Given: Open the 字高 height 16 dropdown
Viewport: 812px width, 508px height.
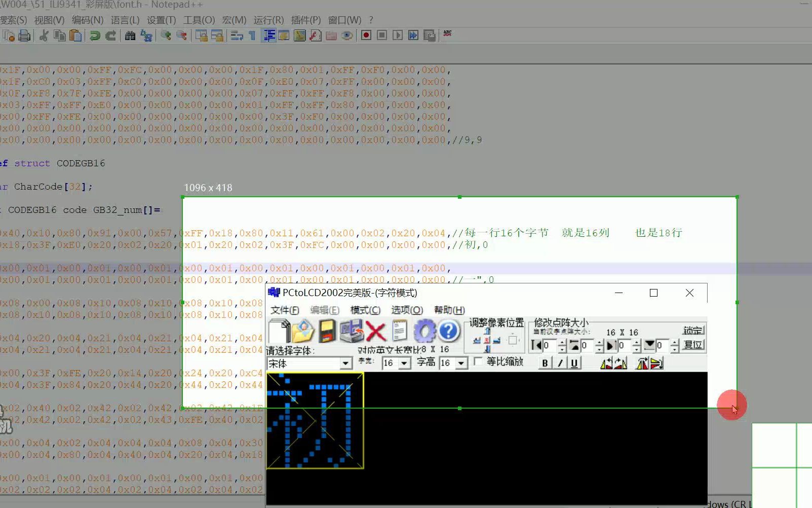Looking at the screenshot, I should click(x=461, y=364).
